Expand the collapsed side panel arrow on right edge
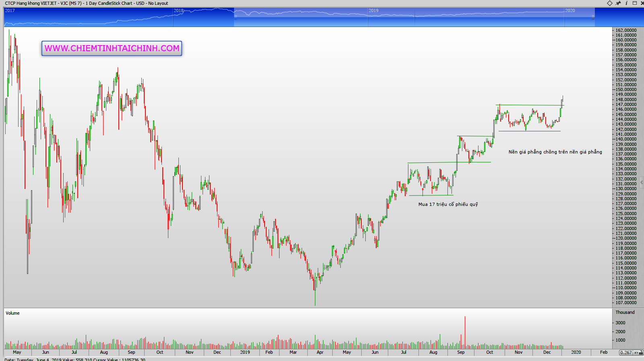Viewport: 644px width, 361px height. click(x=642, y=182)
